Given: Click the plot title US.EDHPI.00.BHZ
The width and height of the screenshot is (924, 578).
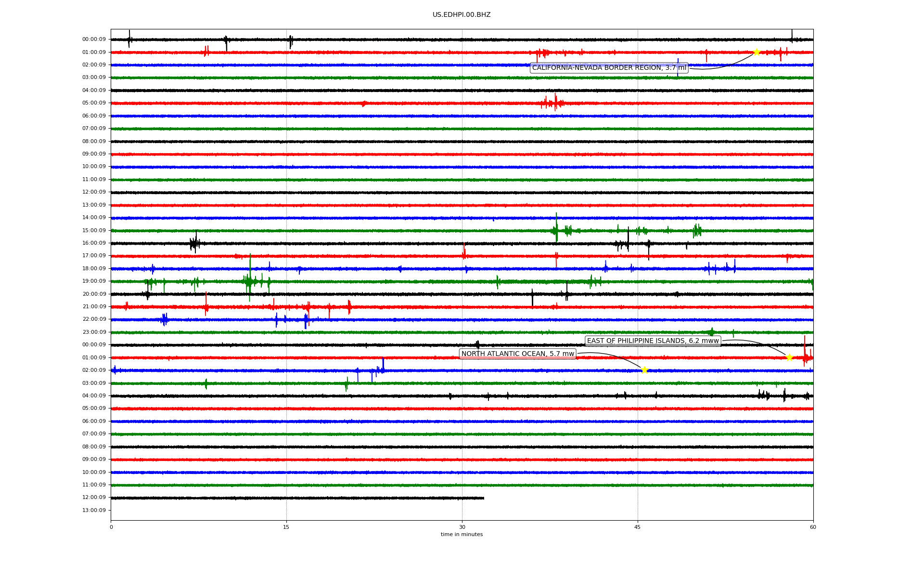Looking at the screenshot, I should [x=462, y=15].
